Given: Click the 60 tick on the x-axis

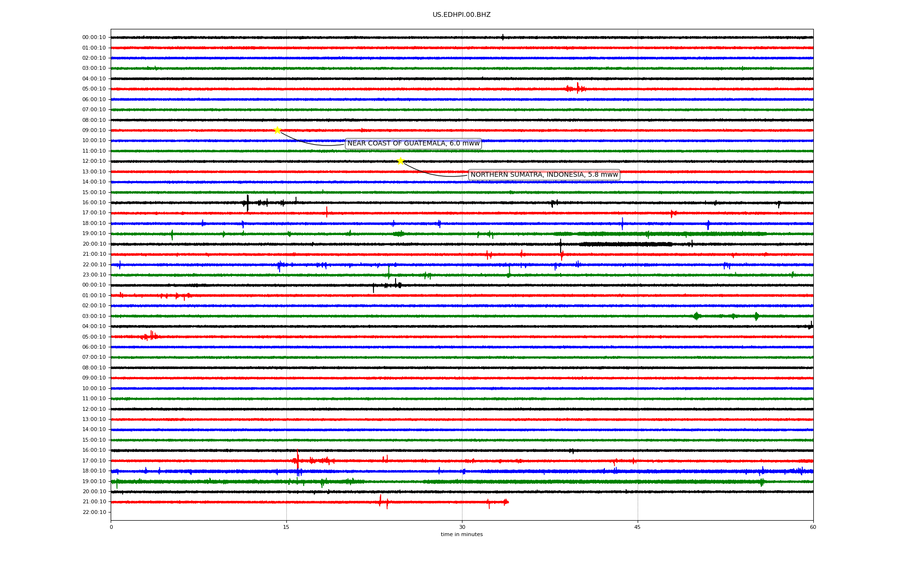Looking at the screenshot, I should [x=813, y=527].
